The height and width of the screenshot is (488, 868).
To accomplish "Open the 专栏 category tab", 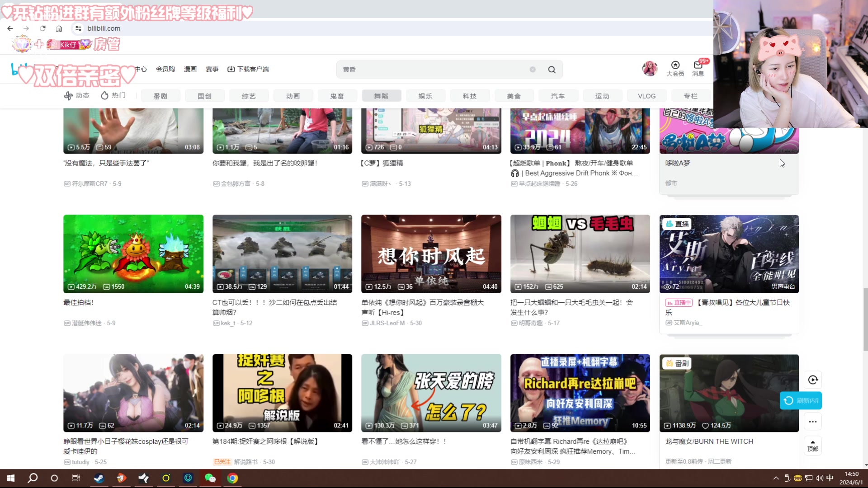I will point(690,96).
